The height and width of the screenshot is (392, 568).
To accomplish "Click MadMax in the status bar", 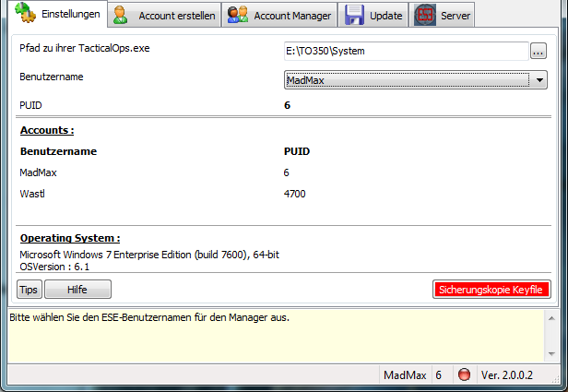I will [405, 375].
